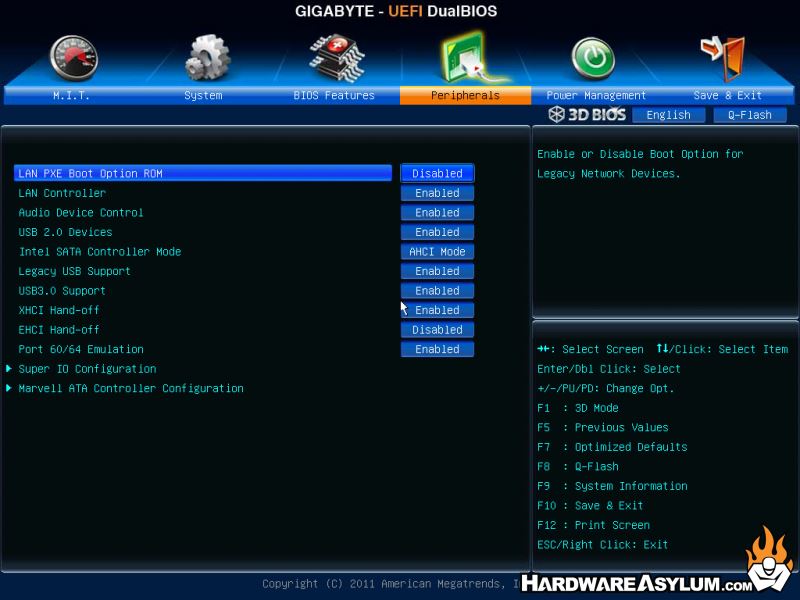Switch to the System tab
The image size is (800, 600).
pos(203,95)
